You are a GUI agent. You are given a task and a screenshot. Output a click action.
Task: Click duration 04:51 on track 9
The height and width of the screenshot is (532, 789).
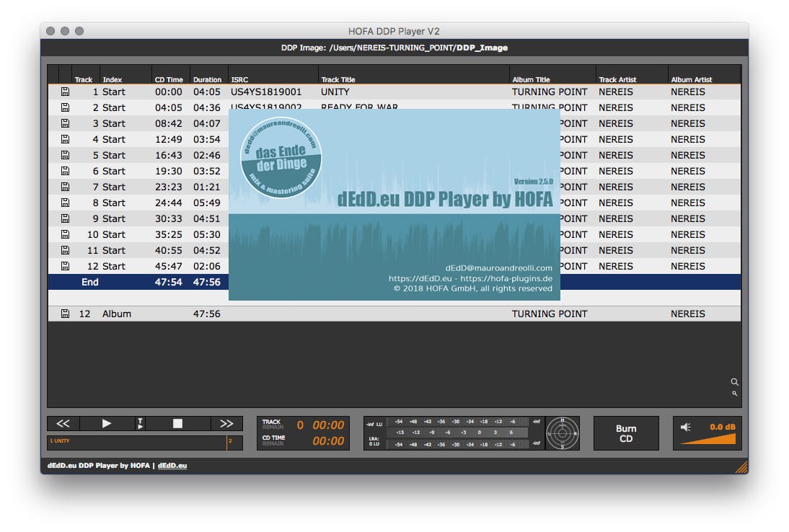pyautogui.click(x=207, y=218)
